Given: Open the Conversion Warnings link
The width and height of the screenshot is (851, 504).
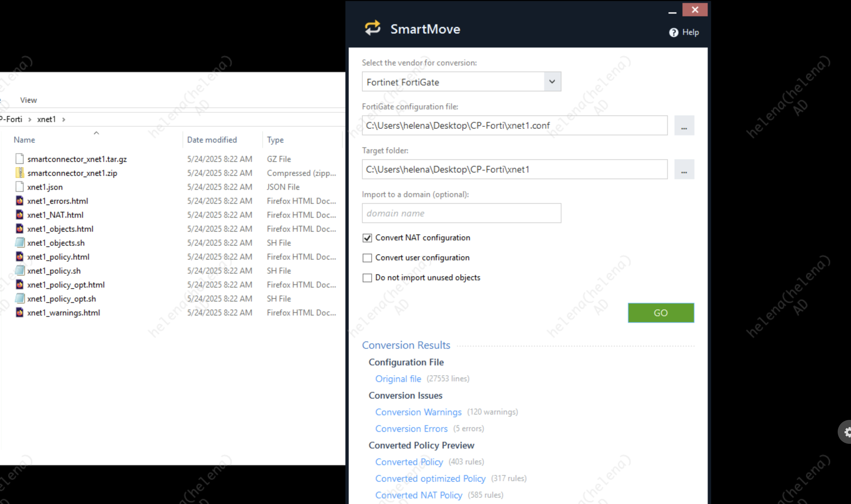Looking at the screenshot, I should 418,412.
